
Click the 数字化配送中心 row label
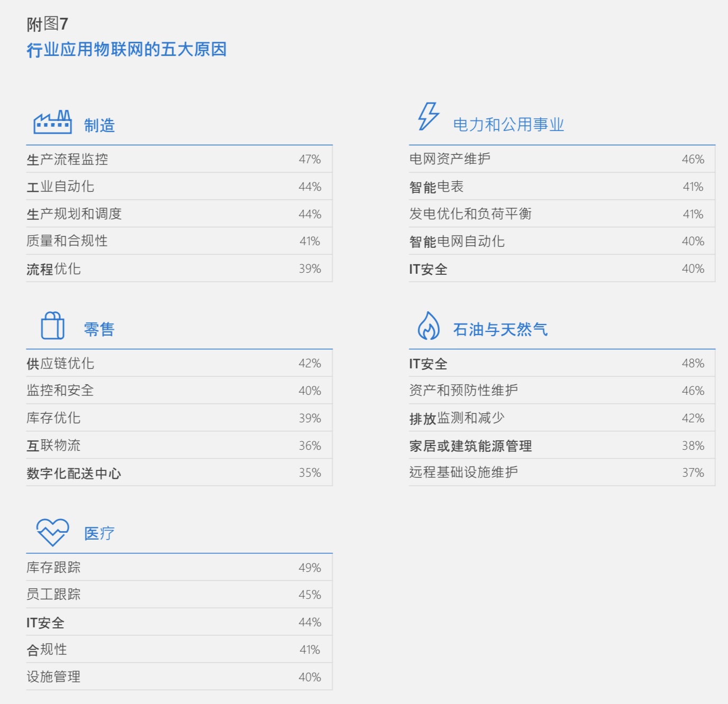click(x=73, y=473)
